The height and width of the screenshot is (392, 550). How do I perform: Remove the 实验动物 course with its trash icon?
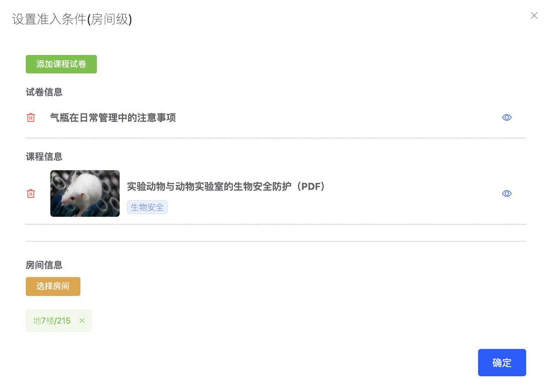click(31, 194)
